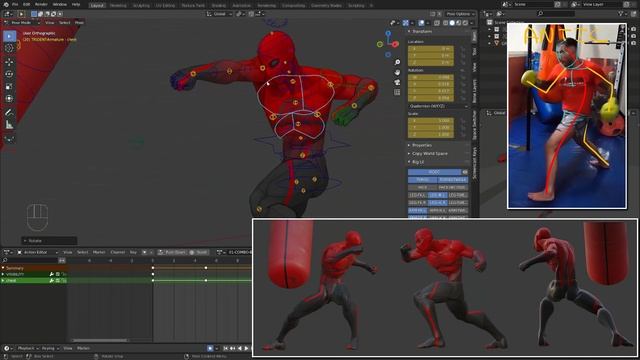
Task: Switch to the Sculpting workspace tab
Action: click(141, 6)
